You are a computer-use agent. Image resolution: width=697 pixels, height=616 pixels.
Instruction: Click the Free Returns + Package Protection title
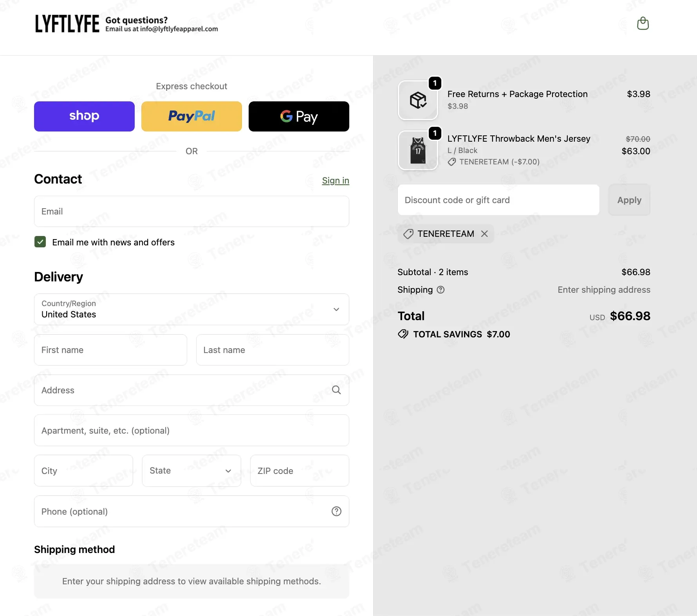[x=517, y=94]
